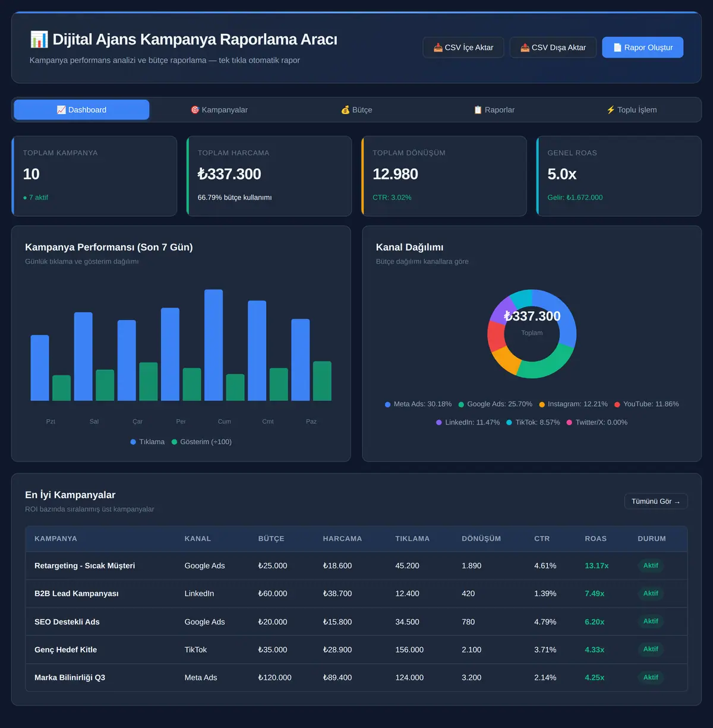Image resolution: width=713 pixels, height=728 pixels.
Task: Click the TikTok legend color dot
Action: [509, 423]
